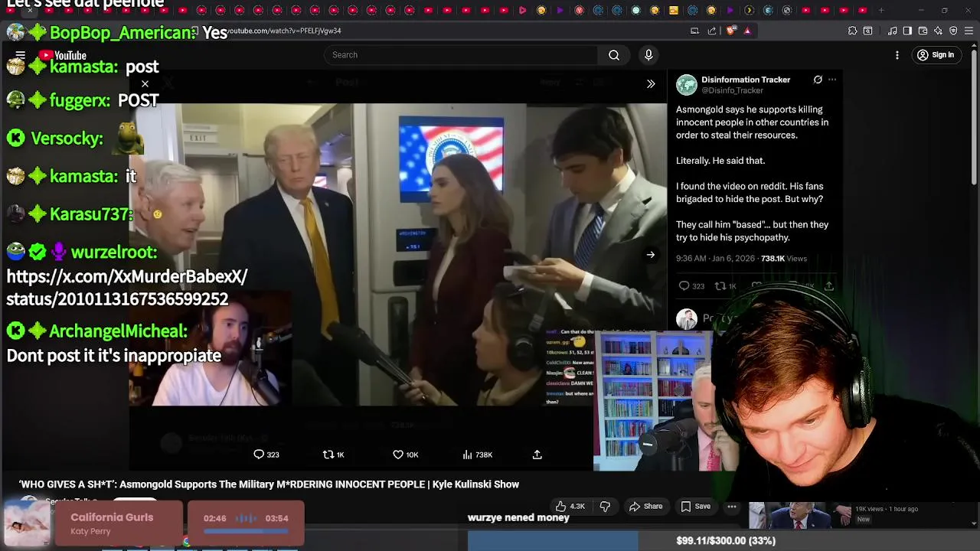The width and height of the screenshot is (980, 551).
Task: Click the Sign in button
Action: click(935, 55)
